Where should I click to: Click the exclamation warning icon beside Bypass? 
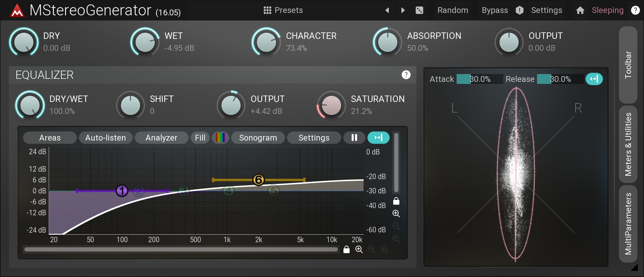pos(519,10)
